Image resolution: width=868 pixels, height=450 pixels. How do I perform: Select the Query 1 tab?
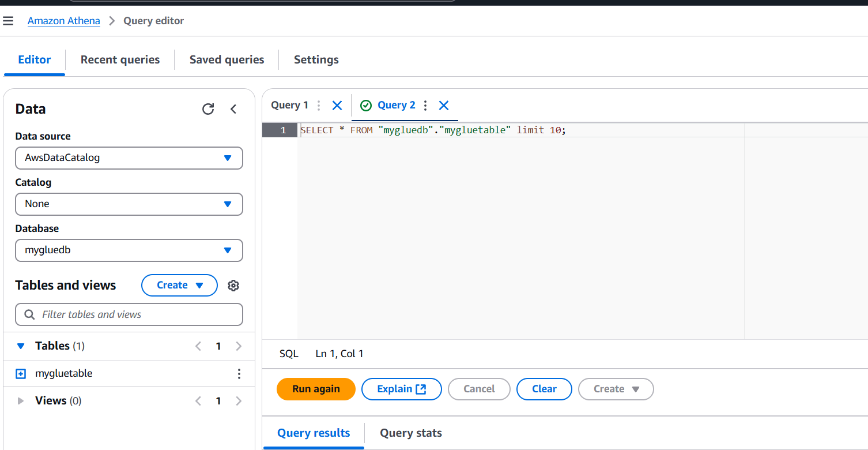click(x=289, y=106)
